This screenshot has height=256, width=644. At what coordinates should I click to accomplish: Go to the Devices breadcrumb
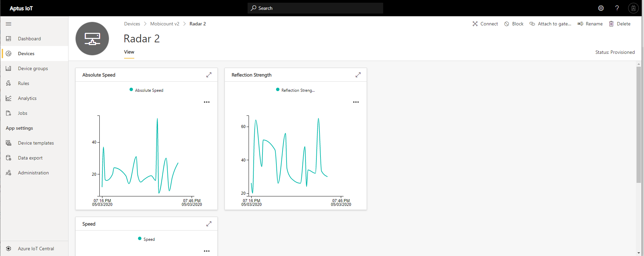click(132, 24)
